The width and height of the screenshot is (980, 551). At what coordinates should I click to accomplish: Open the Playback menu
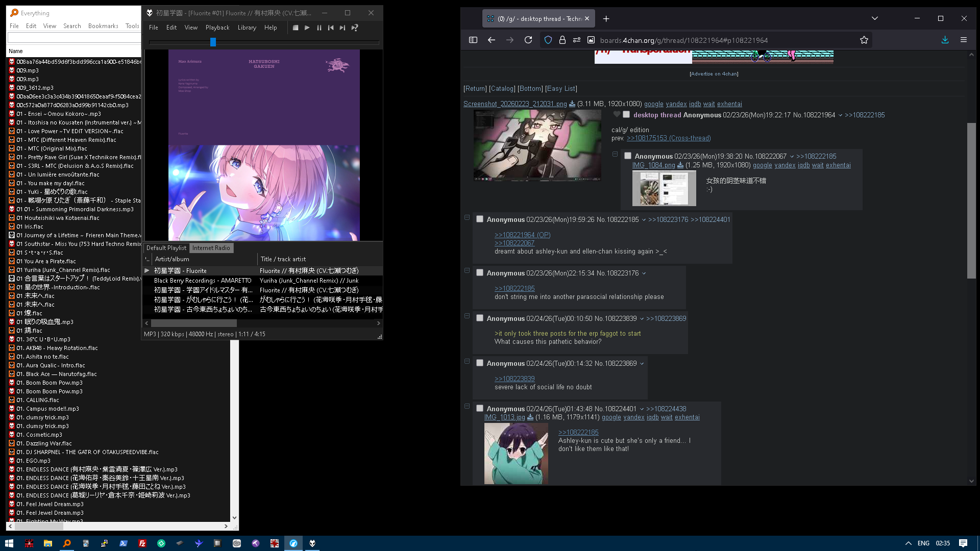point(217,28)
